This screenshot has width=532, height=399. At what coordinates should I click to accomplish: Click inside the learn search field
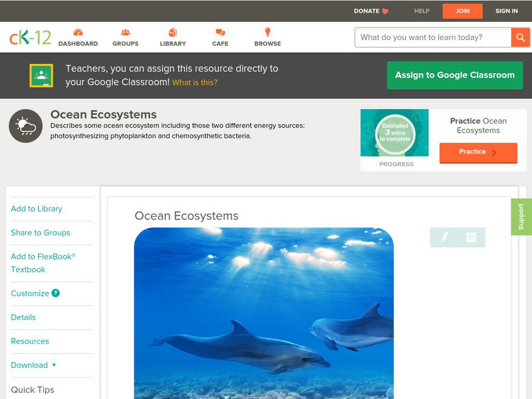pyautogui.click(x=429, y=37)
